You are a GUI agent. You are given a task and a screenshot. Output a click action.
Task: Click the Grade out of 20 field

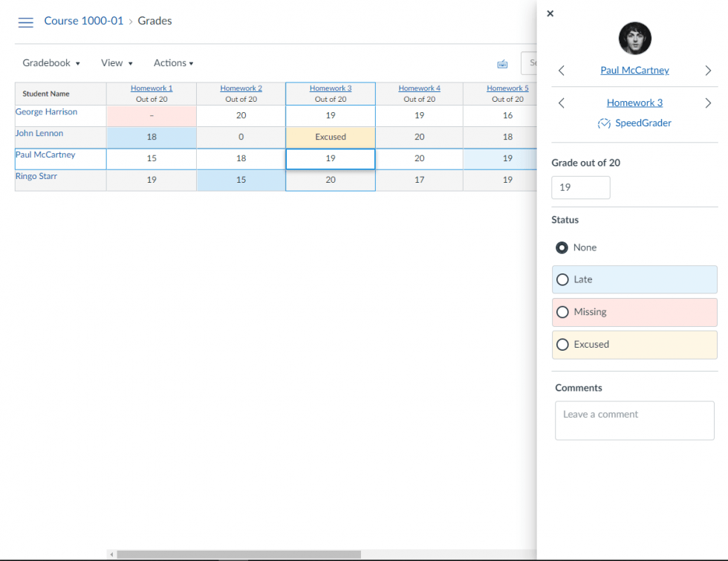click(580, 187)
